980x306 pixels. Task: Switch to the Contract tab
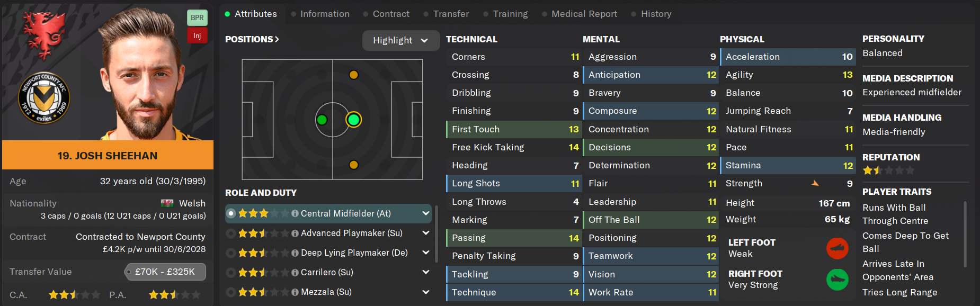click(x=391, y=14)
